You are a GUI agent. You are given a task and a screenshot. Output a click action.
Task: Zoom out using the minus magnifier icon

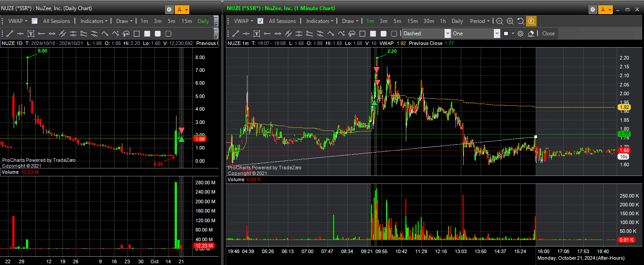tap(500, 21)
